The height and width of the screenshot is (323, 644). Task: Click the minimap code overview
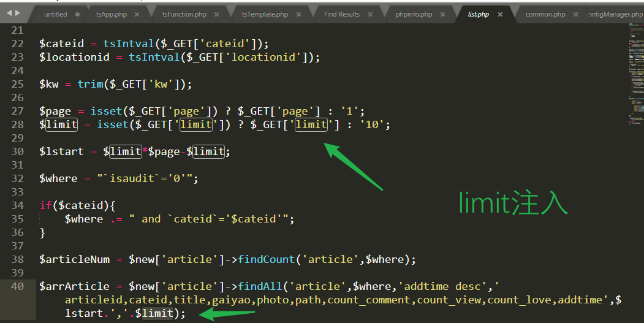(636, 74)
